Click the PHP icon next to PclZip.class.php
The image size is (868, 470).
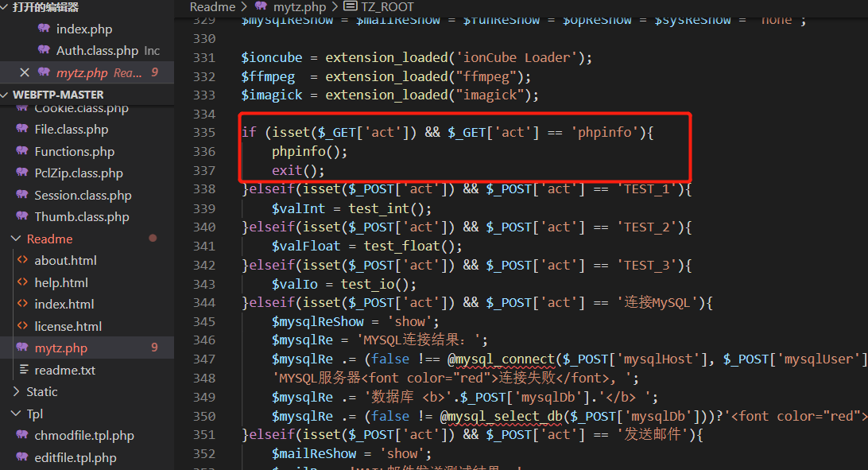(x=22, y=173)
